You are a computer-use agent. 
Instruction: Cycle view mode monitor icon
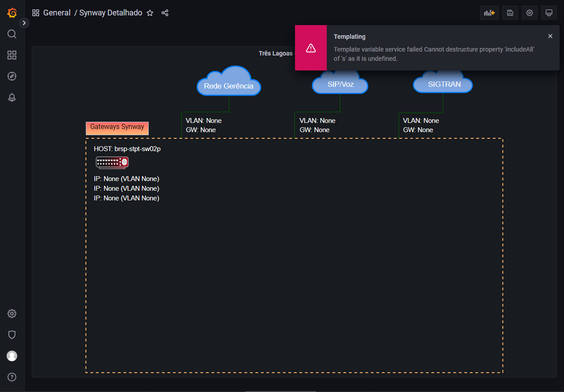[x=549, y=13]
